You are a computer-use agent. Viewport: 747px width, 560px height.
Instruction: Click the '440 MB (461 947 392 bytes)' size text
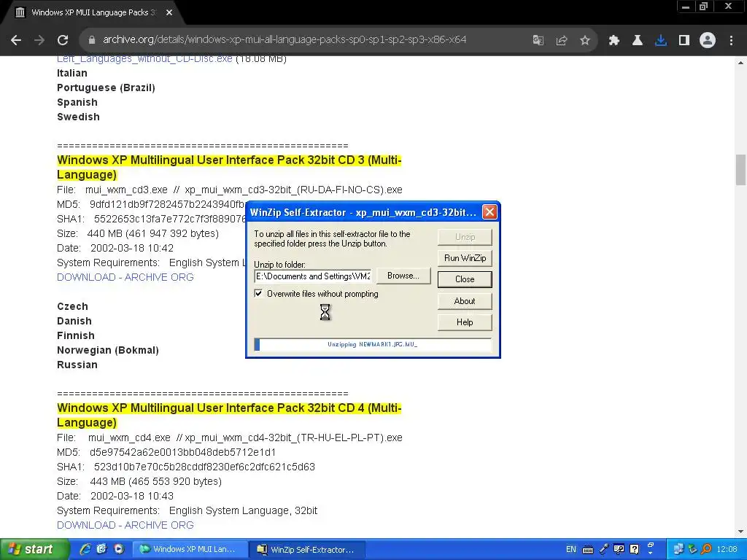pos(153,233)
